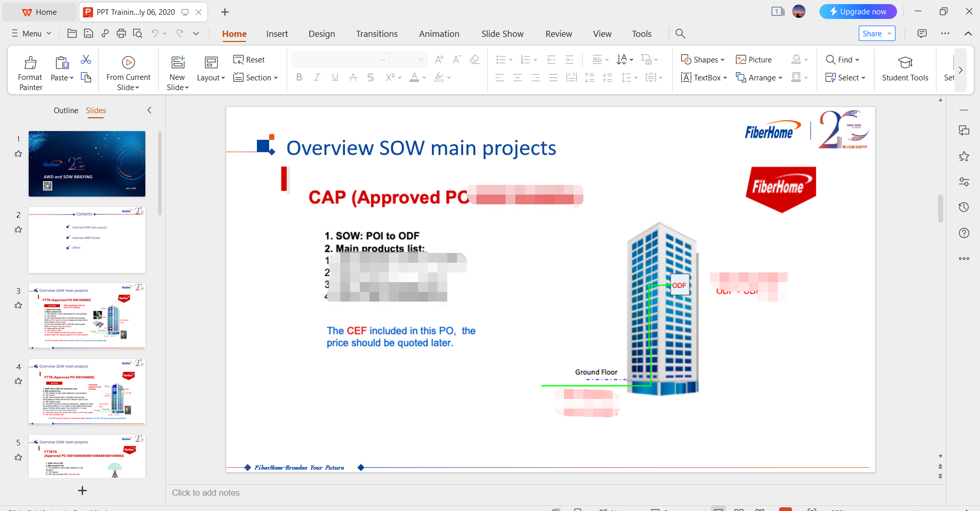
Task: Click the Save icon in quick access bar
Action: (x=89, y=33)
